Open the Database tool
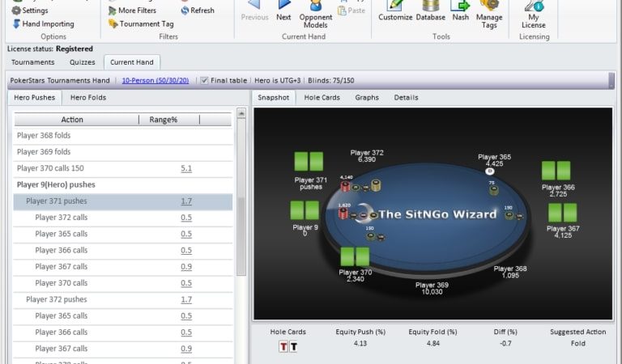This screenshot has height=364, width=622. pyautogui.click(x=430, y=11)
